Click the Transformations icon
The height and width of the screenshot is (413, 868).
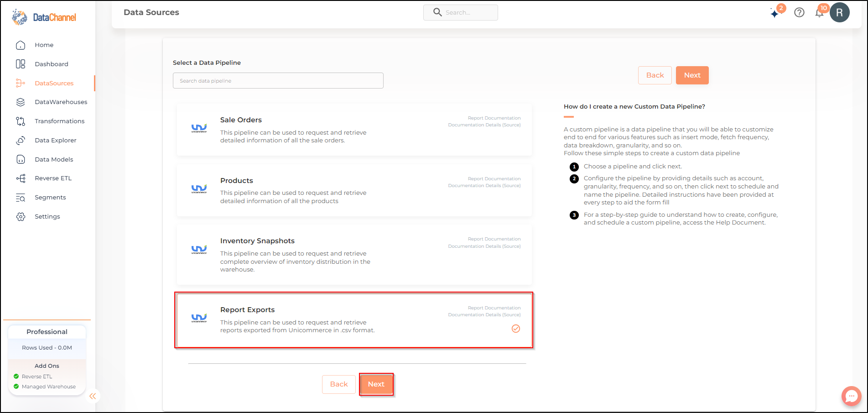[21, 121]
